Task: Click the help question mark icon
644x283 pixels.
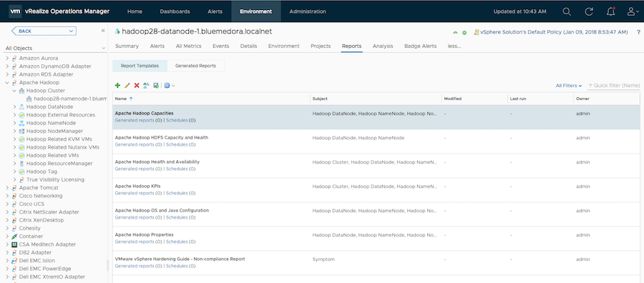Action: pyautogui.click(x=638, y=32)
